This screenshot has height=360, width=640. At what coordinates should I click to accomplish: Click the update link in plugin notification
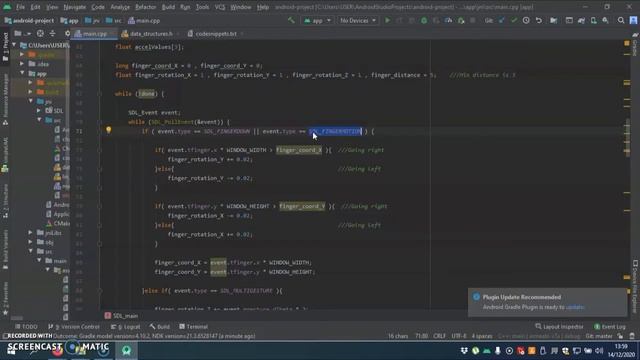575,307
